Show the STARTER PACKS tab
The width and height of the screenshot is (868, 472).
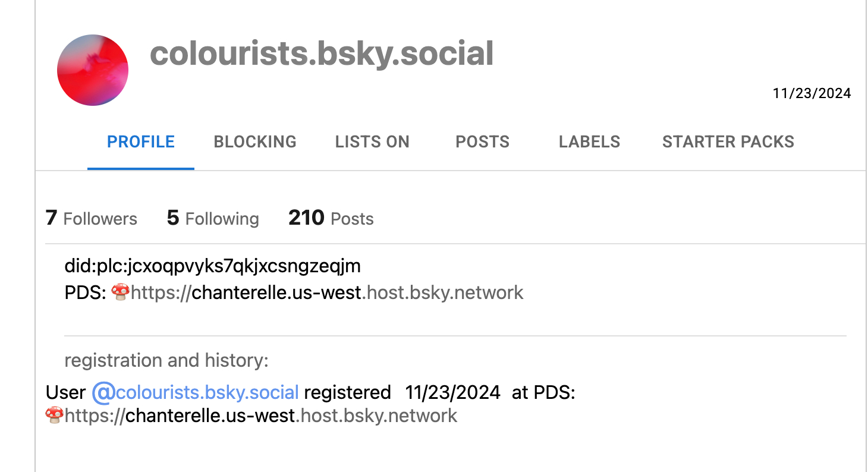728,142
